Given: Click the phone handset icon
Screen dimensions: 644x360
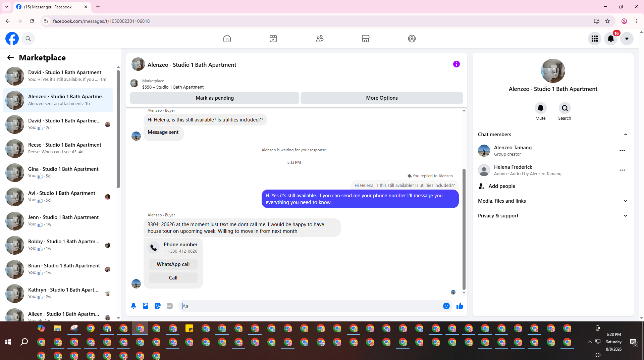Looking at the screenshot, I should (154, 248).
